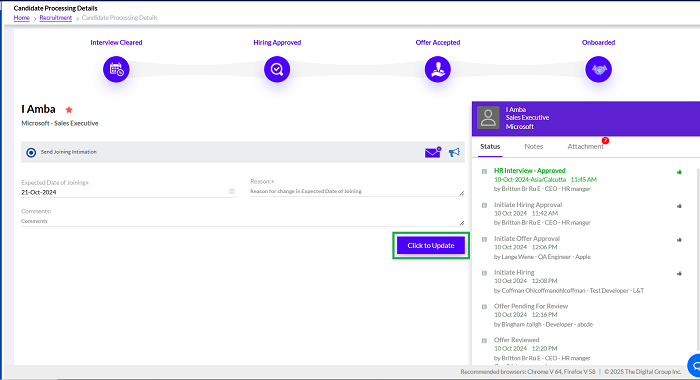Go to Recruitment breadcrumb link

coord(55,18)
